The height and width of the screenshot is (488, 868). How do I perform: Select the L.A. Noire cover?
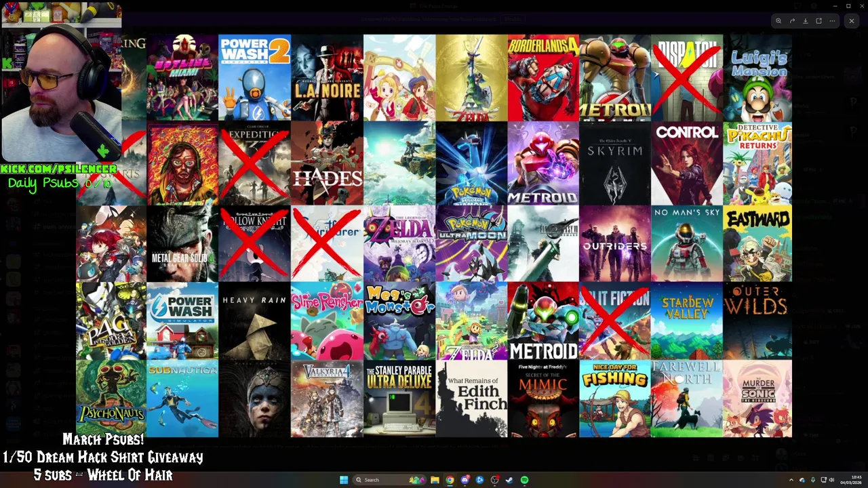(x=327, y=78)
